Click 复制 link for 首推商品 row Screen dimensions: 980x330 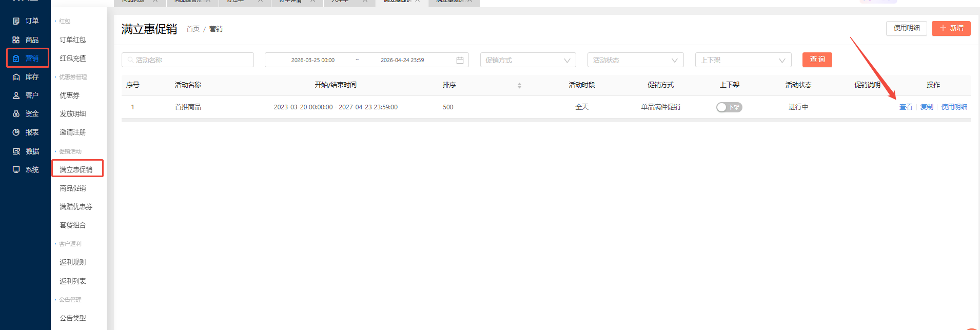[x=927, y=107]
